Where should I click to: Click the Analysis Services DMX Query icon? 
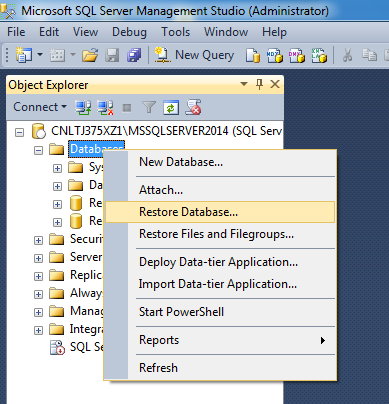point(297,55)
